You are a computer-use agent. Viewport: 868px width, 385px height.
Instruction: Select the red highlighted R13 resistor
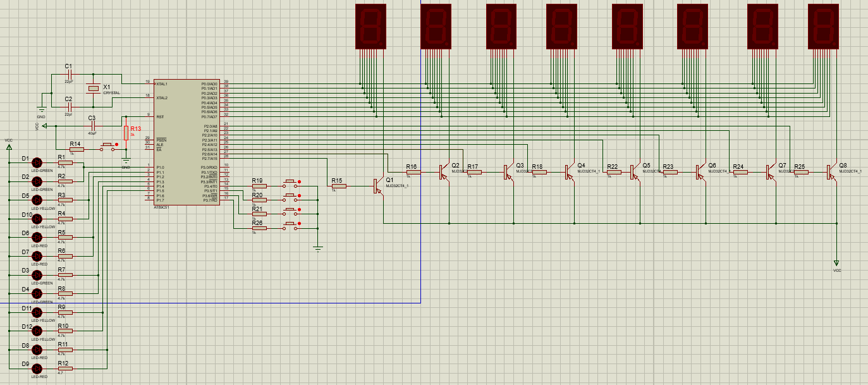126,133
